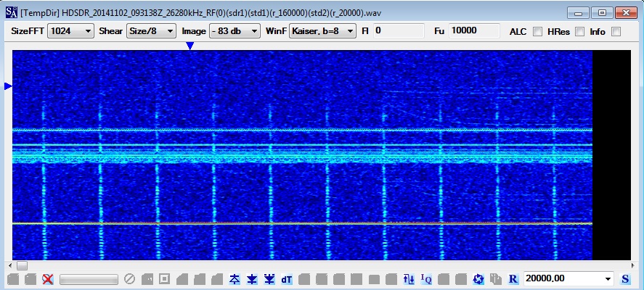The width and height of the screenshot is (644, 290).
Task: Click the horizontal scrollbar thumb
Action: [23, 265]
